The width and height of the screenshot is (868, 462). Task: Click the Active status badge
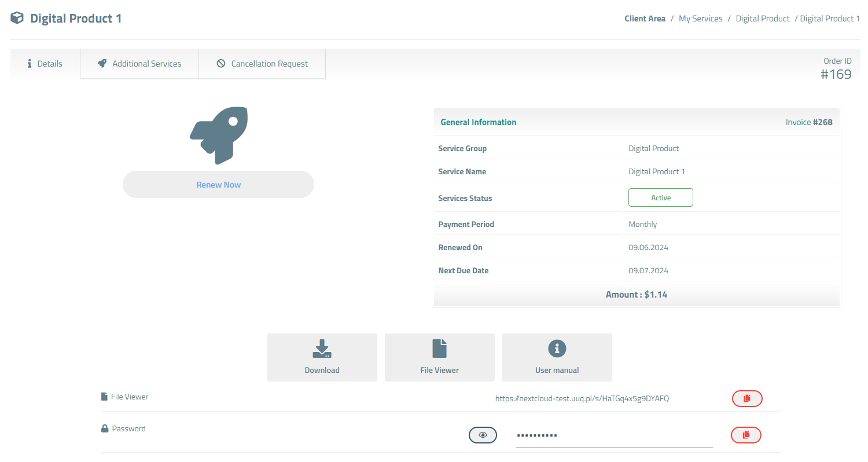click(661, 197)
